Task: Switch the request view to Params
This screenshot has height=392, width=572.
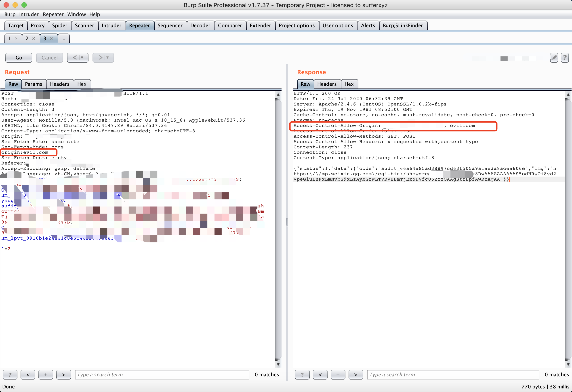Action: pyautogui.click(x=34, y=84)
